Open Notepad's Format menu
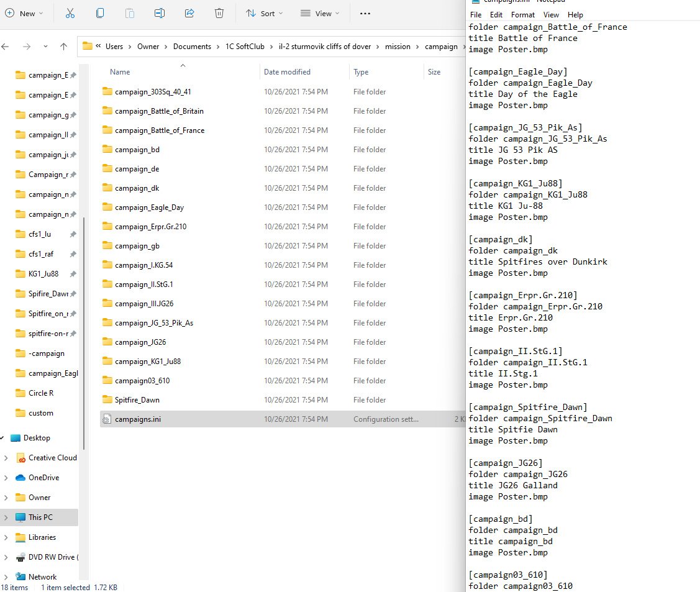The image size is (700, 592). pos(522,15)
